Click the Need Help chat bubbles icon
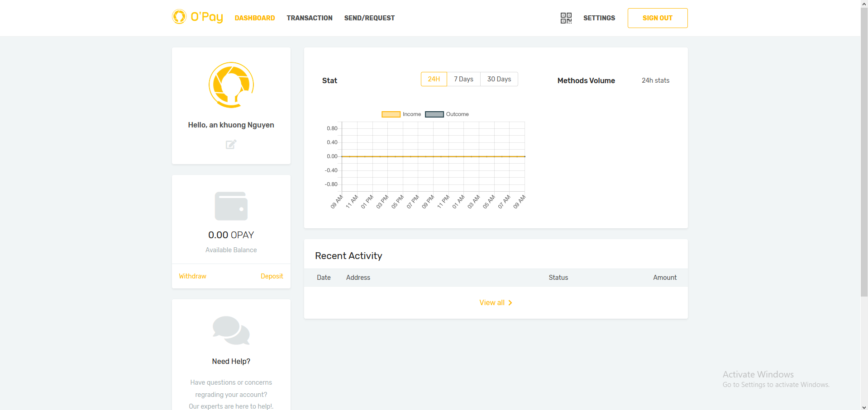 click(x=231, y=330)
